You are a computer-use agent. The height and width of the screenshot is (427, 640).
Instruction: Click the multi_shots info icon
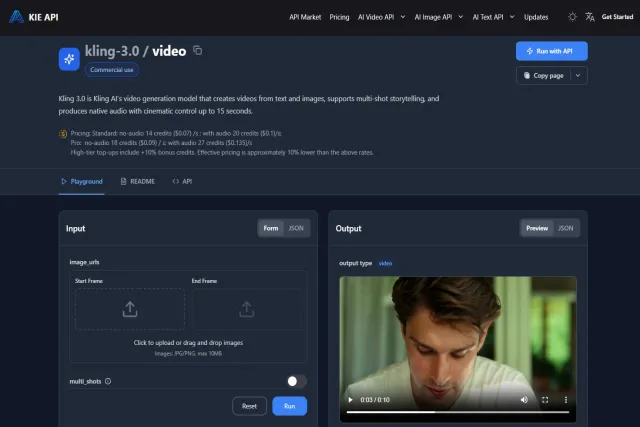(x=108, y=381)
